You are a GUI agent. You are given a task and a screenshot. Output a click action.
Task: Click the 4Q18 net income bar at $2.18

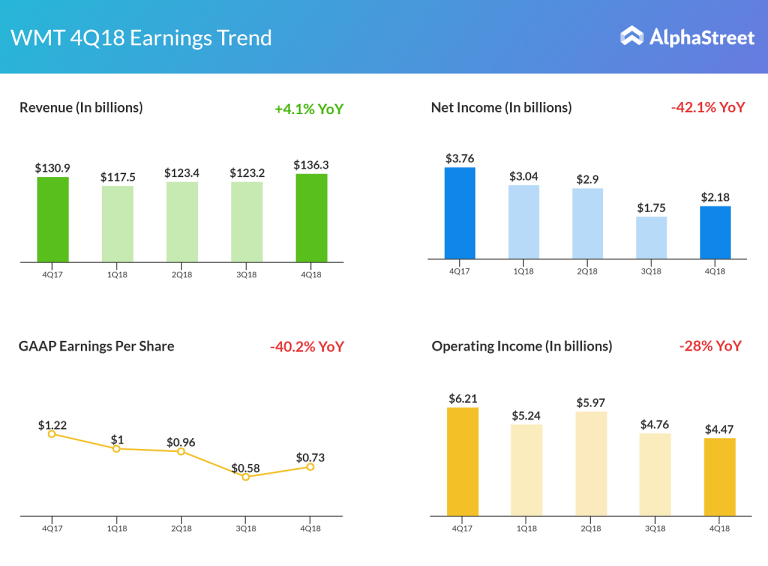point(715,232)
